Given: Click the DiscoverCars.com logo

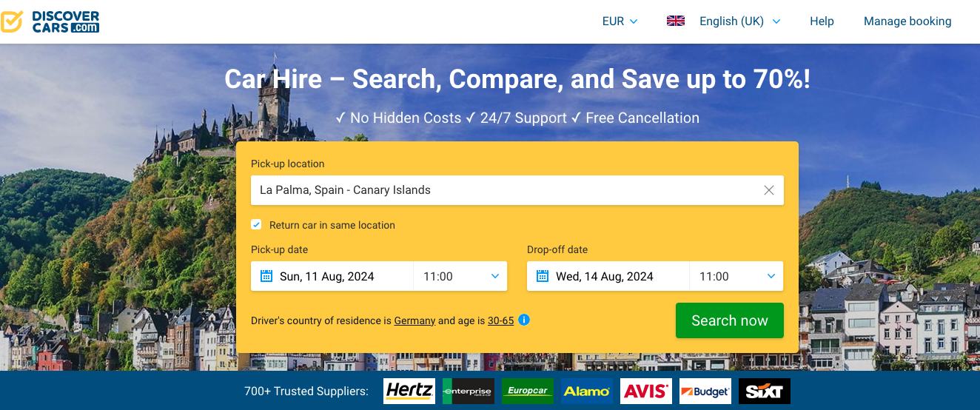Looking at the screenshot, I should pos(50,21).
